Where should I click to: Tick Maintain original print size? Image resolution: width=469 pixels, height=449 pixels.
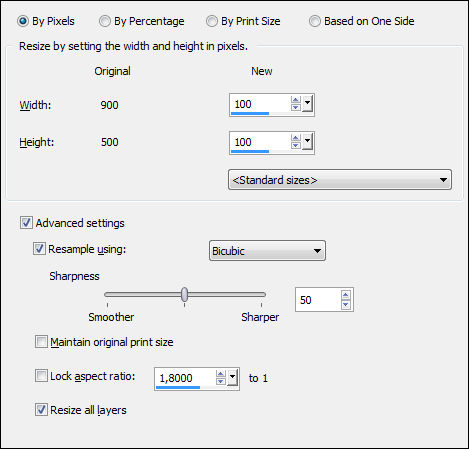pos(41,342)
